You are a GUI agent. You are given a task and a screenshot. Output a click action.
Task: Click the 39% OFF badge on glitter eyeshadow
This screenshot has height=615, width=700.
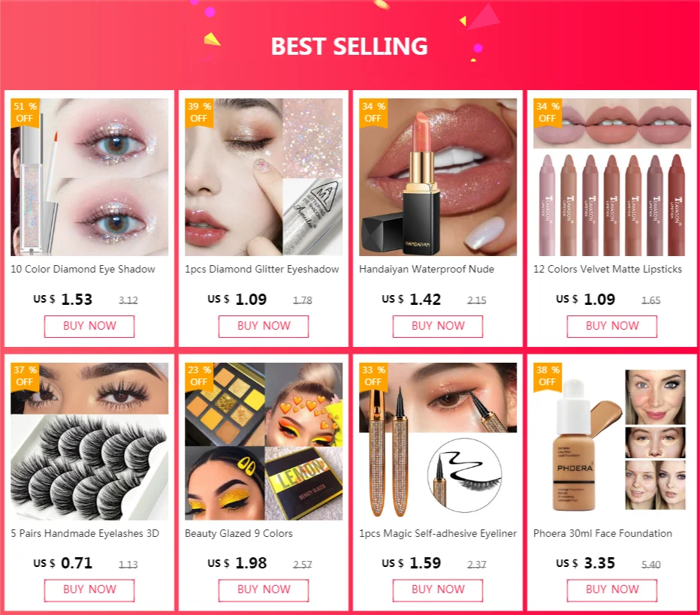tap(199, 113)
